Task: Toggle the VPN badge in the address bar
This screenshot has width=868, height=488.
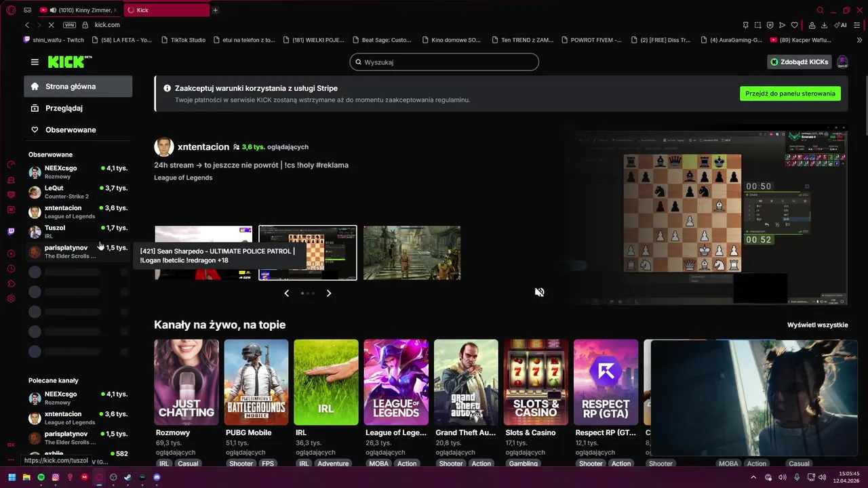Action: click(x=69, y=25)
